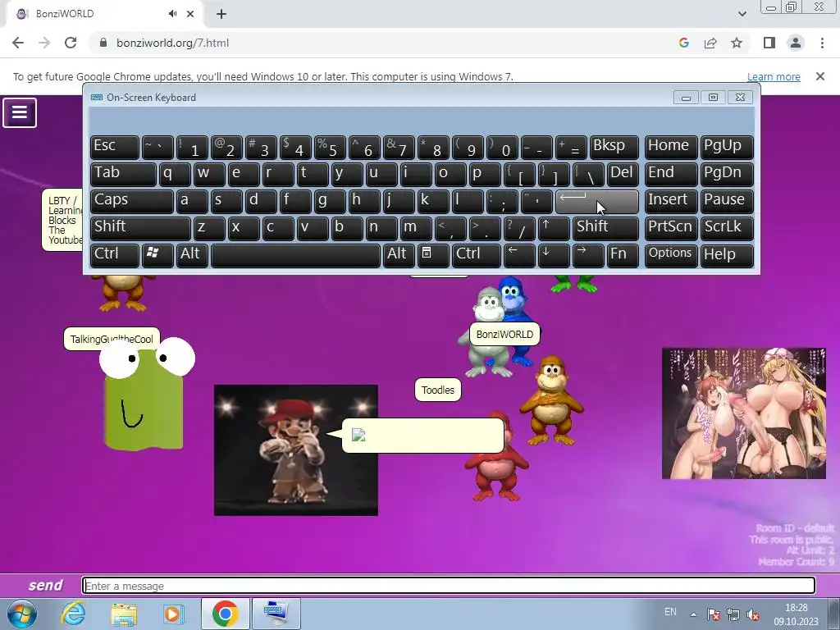Toggle the left Ctrl key on the on-screen keyboard

[115, 255]
